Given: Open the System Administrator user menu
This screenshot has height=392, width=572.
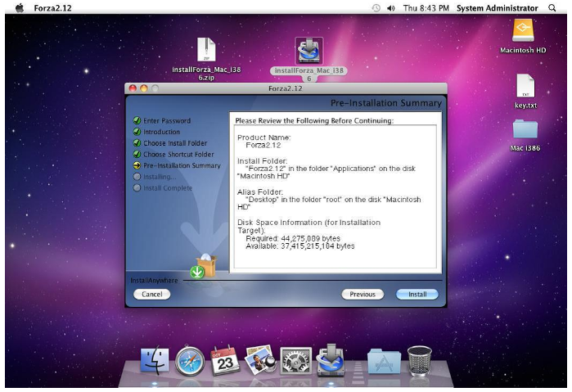Looking at the screenshot, I should click(497, 8).
